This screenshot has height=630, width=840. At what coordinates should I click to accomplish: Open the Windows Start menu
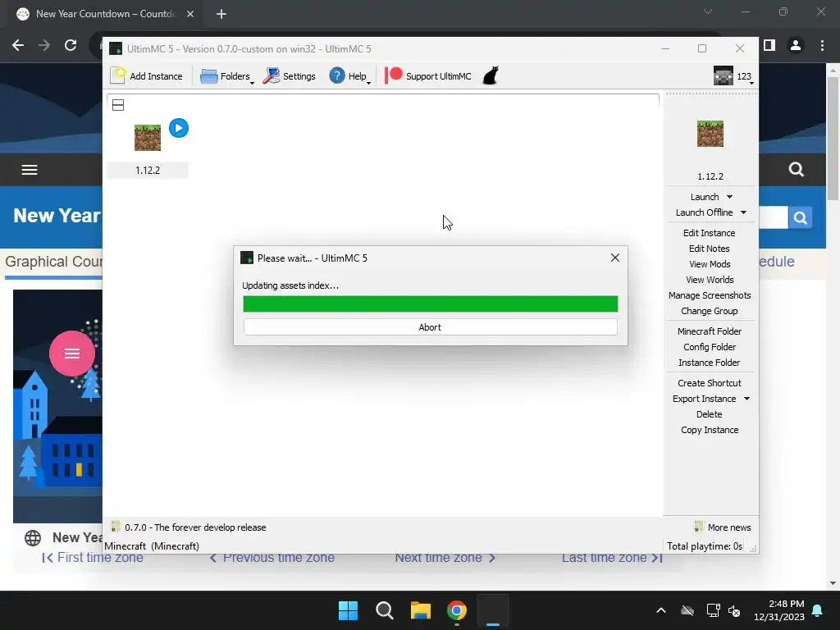pyautogui.click(x=348, y=610)
